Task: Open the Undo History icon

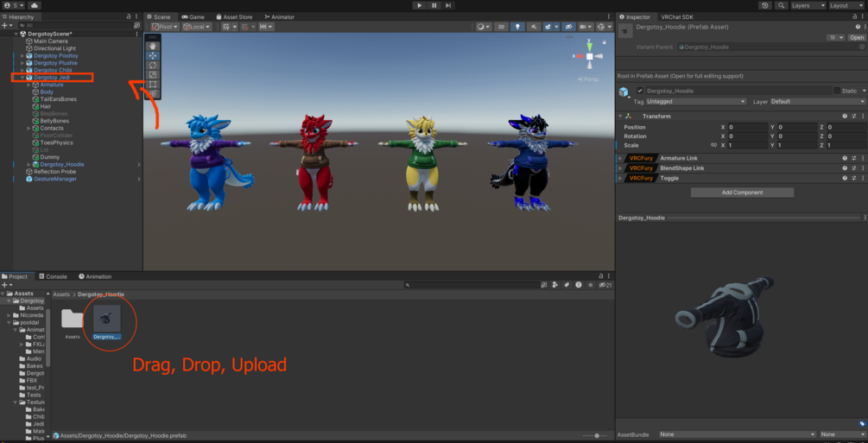Action: [765, 5]
